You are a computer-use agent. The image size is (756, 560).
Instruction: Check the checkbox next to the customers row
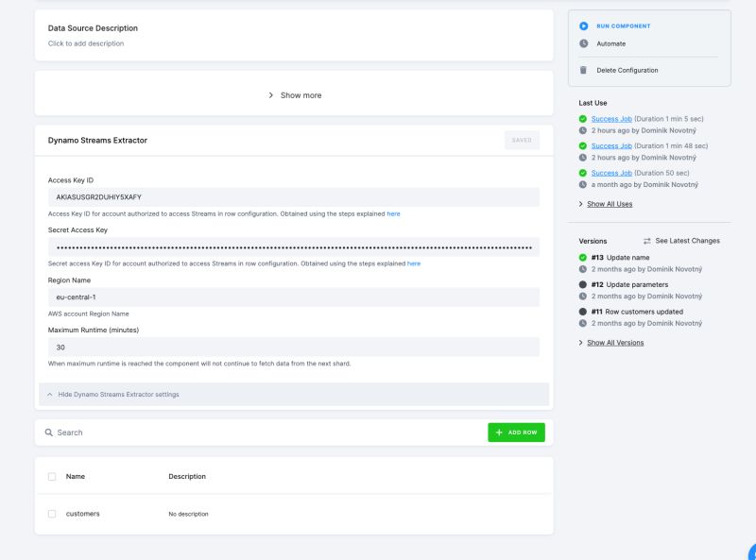click(x=53, y=513)
